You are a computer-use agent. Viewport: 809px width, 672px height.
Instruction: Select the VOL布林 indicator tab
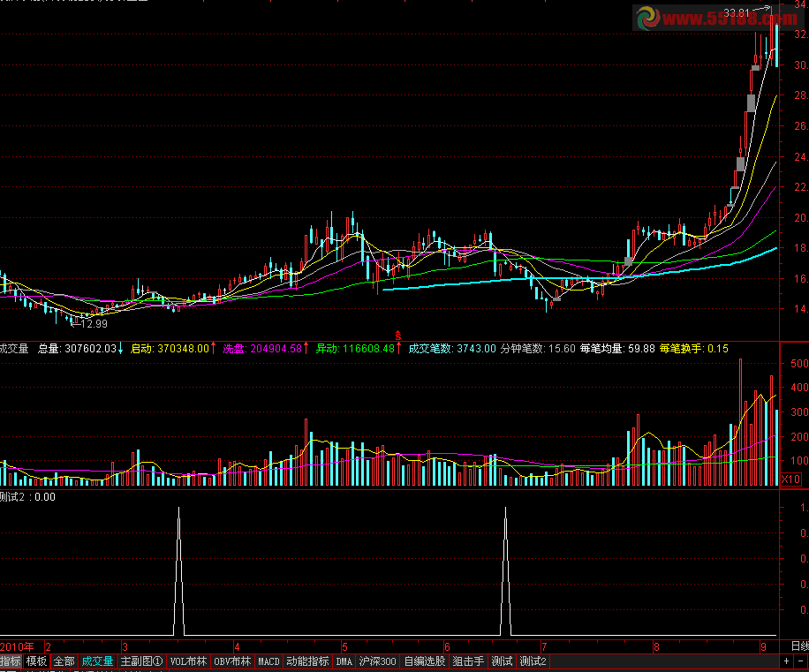(x=188, y=661)
